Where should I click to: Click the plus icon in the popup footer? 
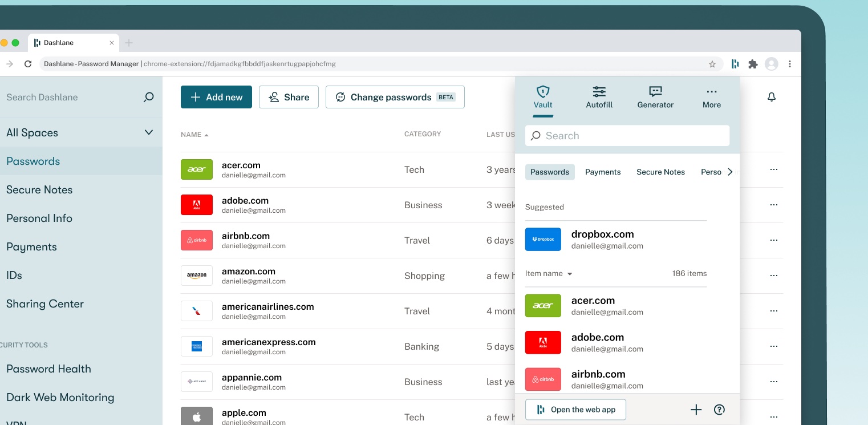(x=696, y=410)
